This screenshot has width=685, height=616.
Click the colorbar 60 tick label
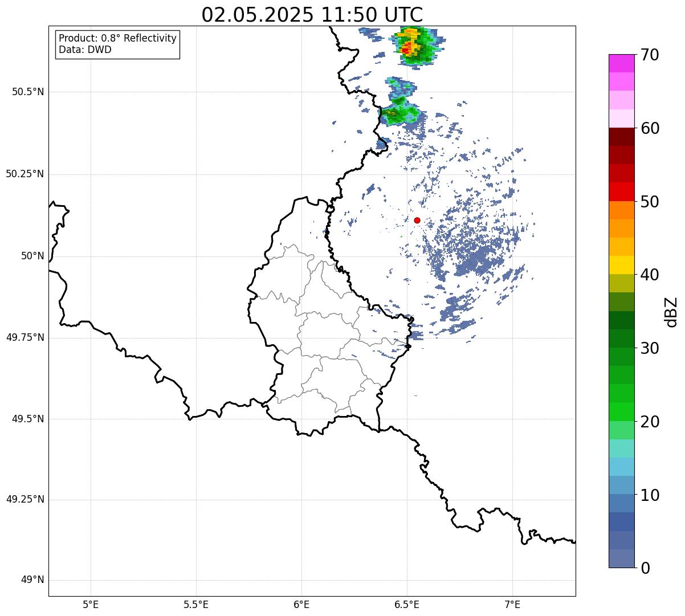tap(650, 128)
